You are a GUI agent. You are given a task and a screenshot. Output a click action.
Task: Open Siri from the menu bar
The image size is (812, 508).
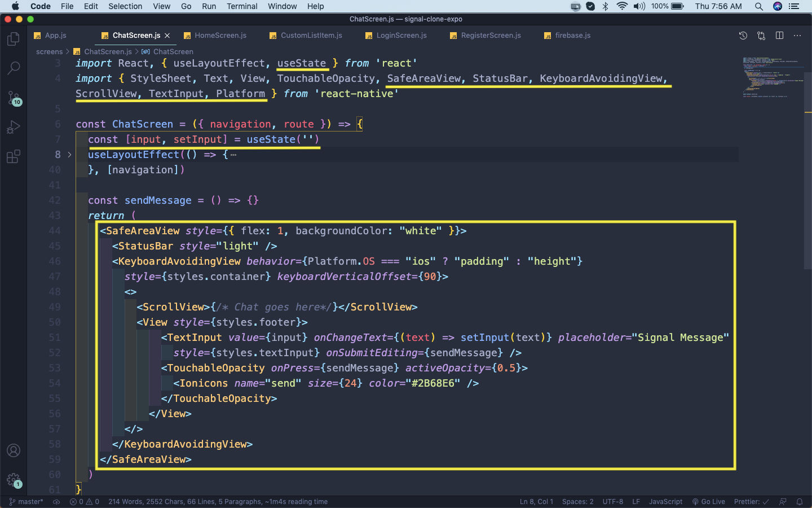click(778, 6)
